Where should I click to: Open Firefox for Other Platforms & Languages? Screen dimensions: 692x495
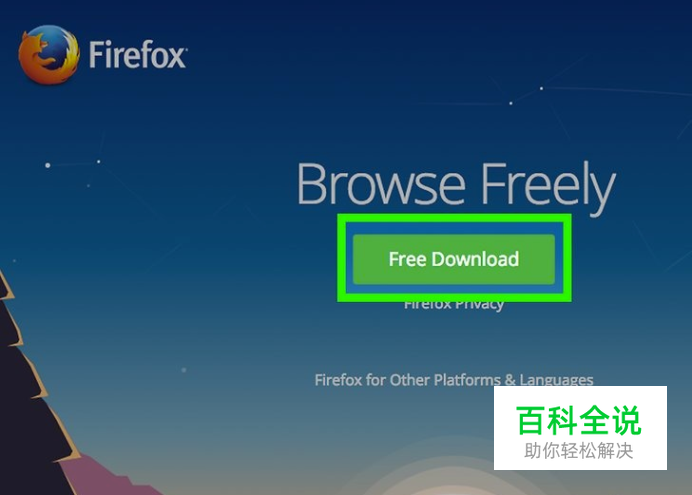[454, 380]
